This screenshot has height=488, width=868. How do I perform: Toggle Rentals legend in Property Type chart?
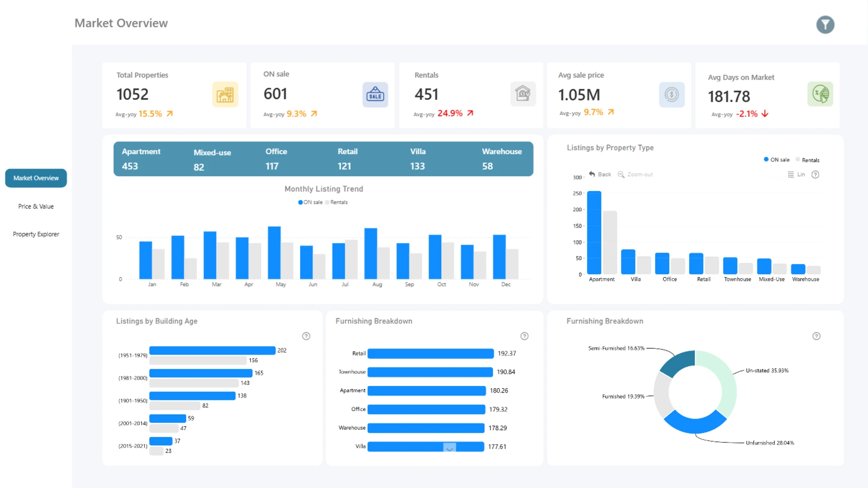[808, 160]
